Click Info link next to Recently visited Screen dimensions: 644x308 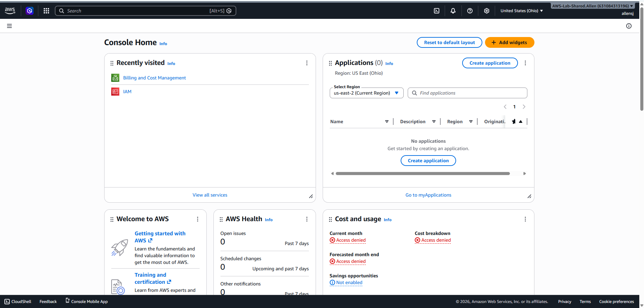[x=171, y=64]
